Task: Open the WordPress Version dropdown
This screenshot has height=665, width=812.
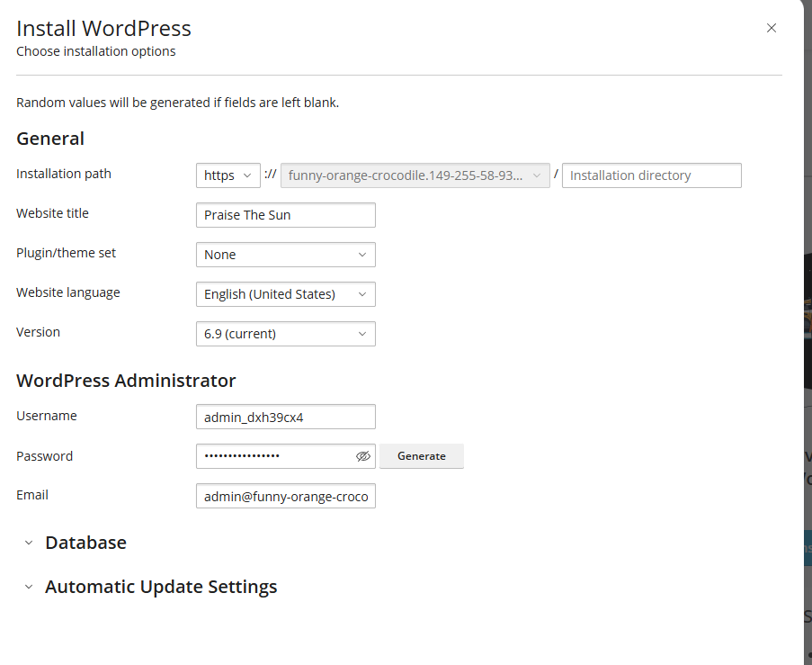Action: pyautogui.click(x=285, y=334)
